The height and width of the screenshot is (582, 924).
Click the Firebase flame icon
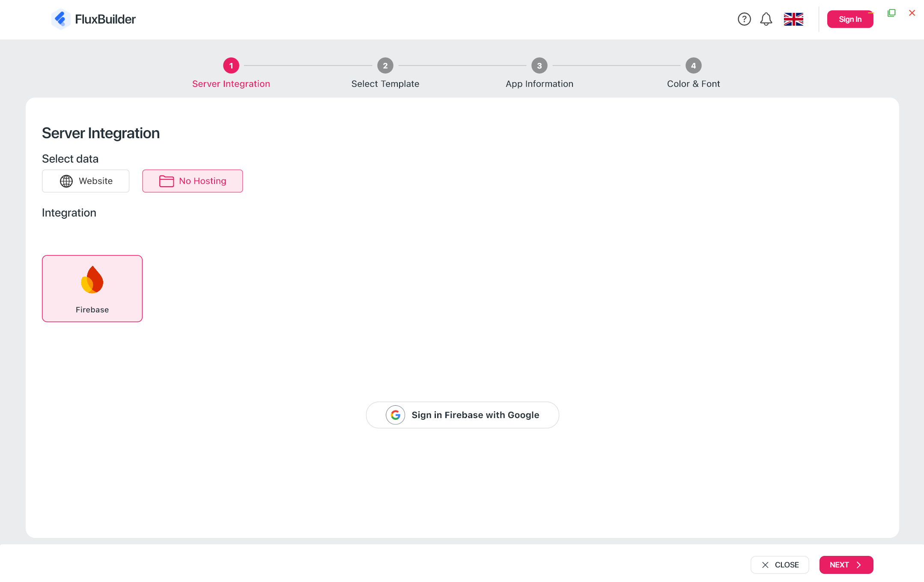point(92,280)
